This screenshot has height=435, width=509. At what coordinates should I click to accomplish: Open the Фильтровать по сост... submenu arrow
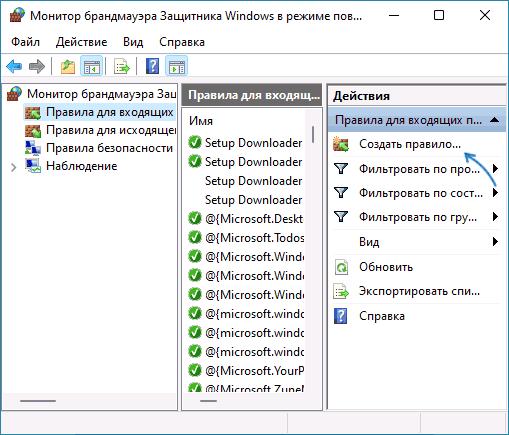point(495,193)
